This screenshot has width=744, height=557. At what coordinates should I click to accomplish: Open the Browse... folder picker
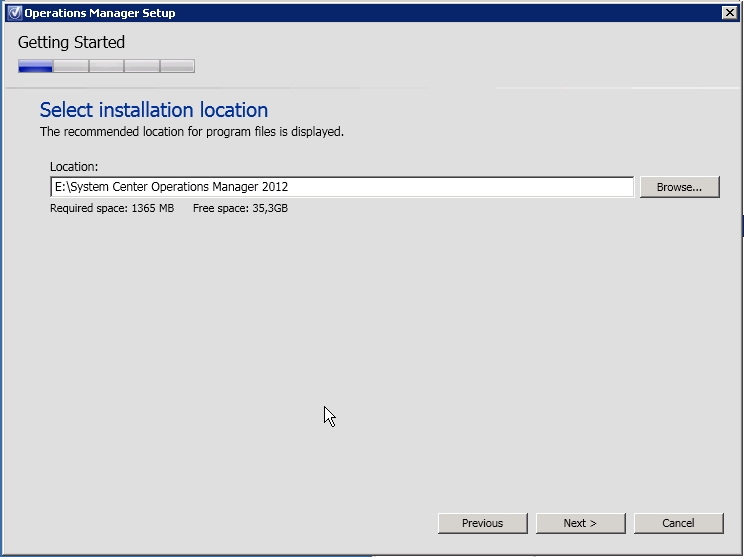[679, 187]
